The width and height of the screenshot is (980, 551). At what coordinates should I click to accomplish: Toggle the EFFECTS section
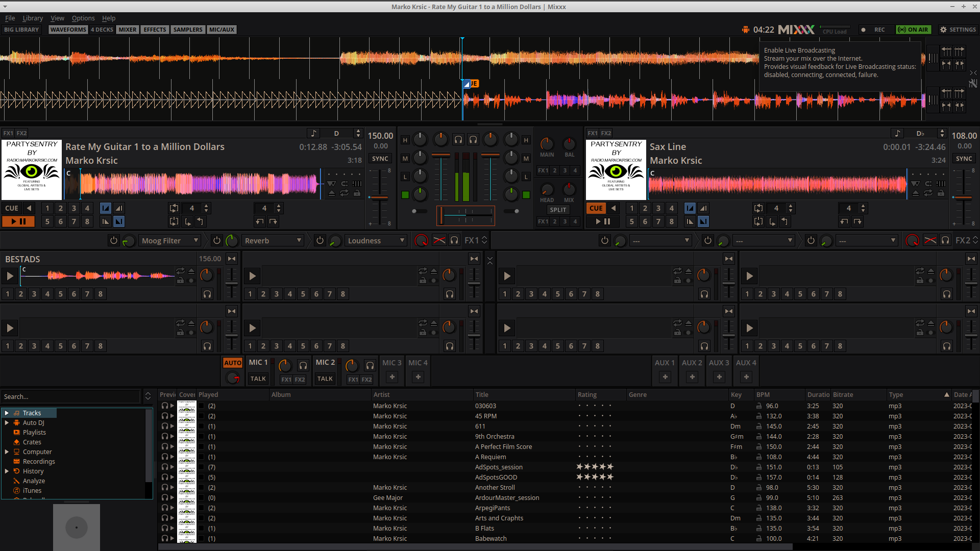[x=155, y=30]
